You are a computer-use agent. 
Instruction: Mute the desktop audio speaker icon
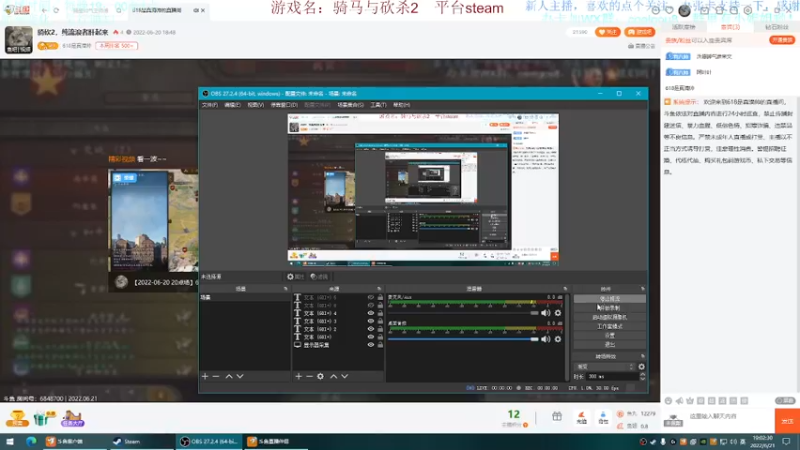pyautogui.click(x=545, y=339)
